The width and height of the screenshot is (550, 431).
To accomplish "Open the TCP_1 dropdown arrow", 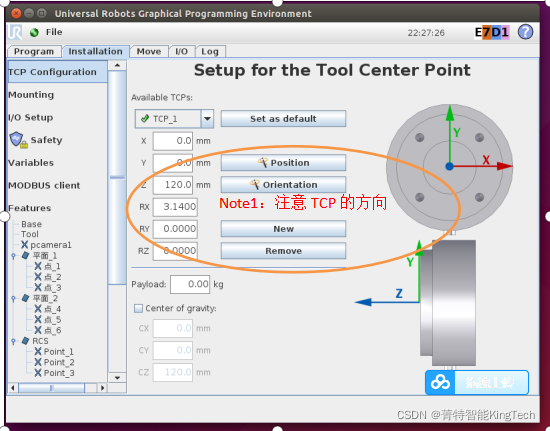I will 207,119.
